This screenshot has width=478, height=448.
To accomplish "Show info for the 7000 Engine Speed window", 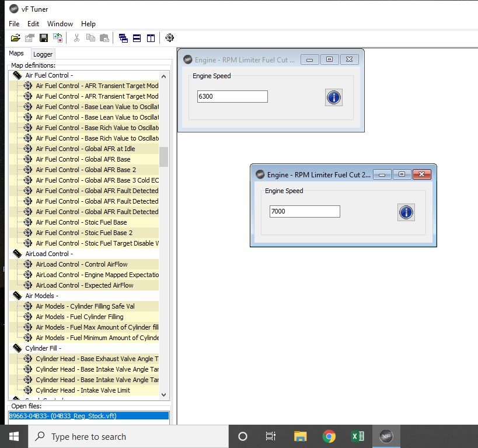I will pos(406,212).
